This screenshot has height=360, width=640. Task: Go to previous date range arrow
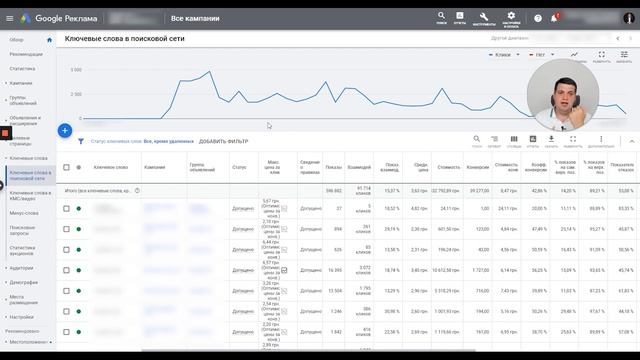click(x=618, y=38)
